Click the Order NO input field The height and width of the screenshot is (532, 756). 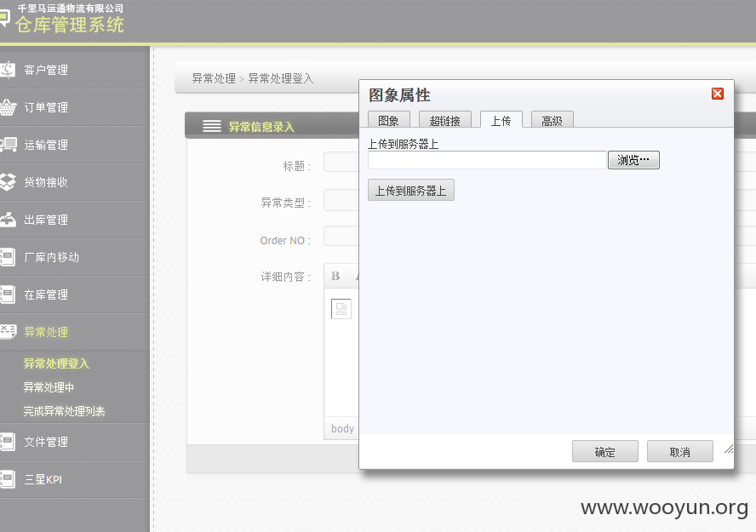341,236
